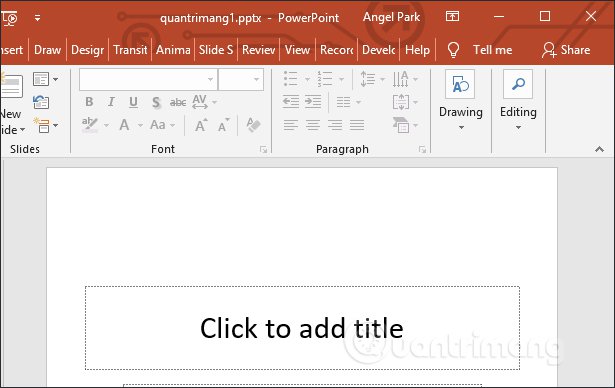Convert to SmartArt graphic

pyautogui.click(x=401, y=125)
